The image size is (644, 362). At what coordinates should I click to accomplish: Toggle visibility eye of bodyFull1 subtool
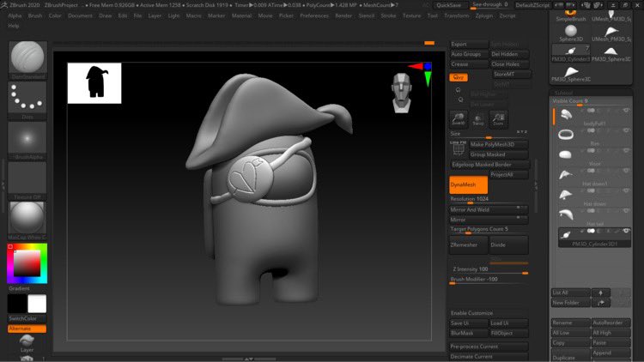coord(625,111)
